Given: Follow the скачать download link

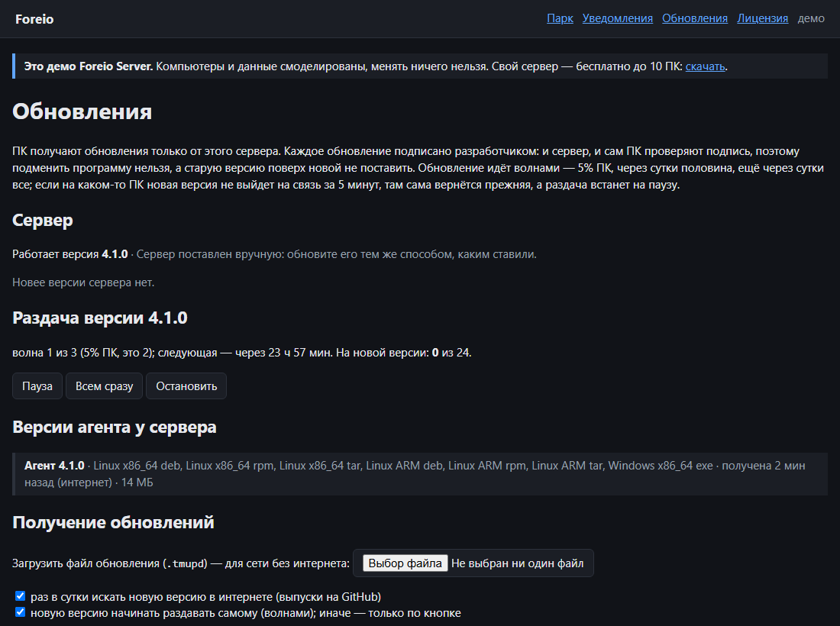Looking at the screenshot, I should [x=705, y=66].
